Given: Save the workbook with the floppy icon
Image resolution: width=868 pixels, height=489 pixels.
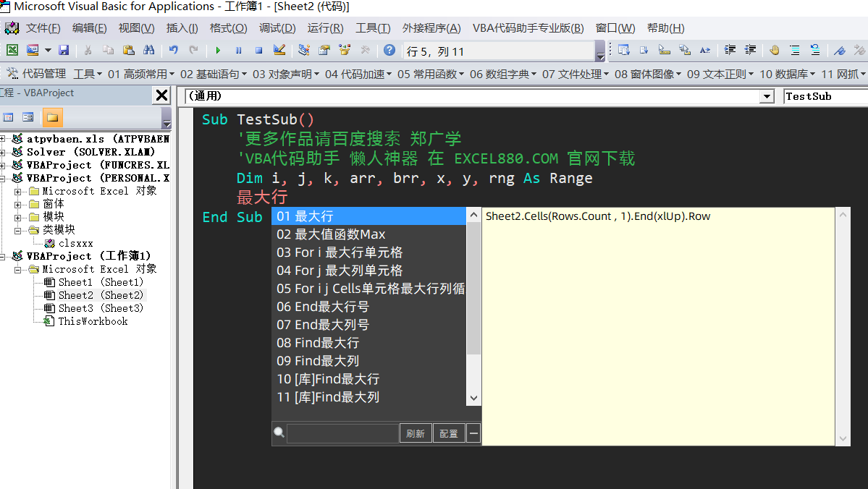Looking at the screenshot, I should coord(64,51).
